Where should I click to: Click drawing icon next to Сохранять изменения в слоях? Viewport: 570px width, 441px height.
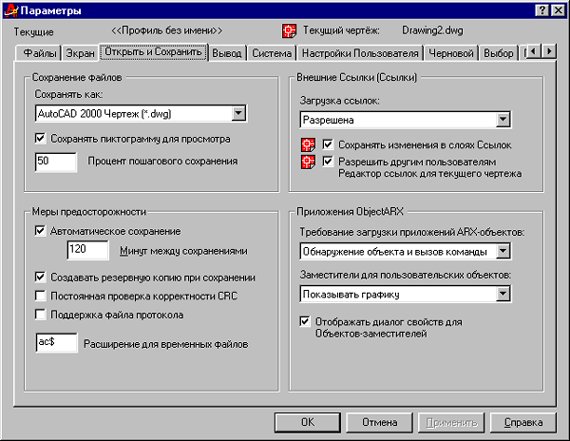tap(308, 145)
